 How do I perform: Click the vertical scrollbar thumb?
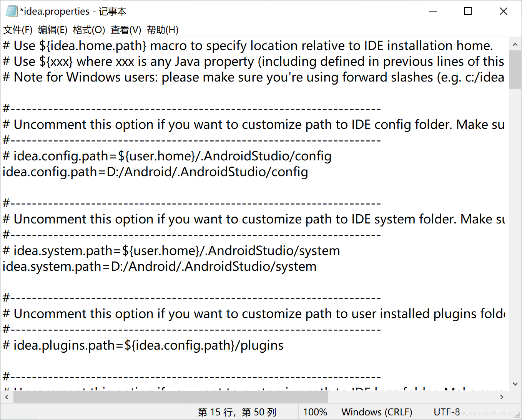[x=515, y=70]
